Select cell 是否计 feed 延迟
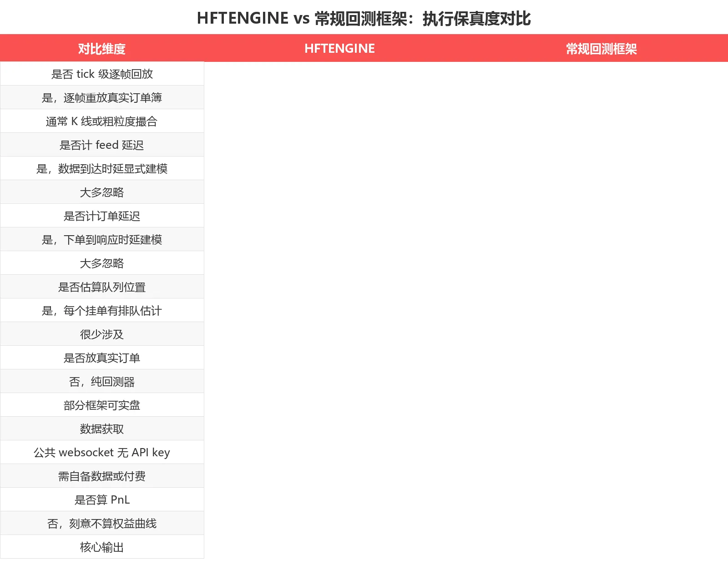This screenshot has width=728, height=565. (x=102, y=145)
